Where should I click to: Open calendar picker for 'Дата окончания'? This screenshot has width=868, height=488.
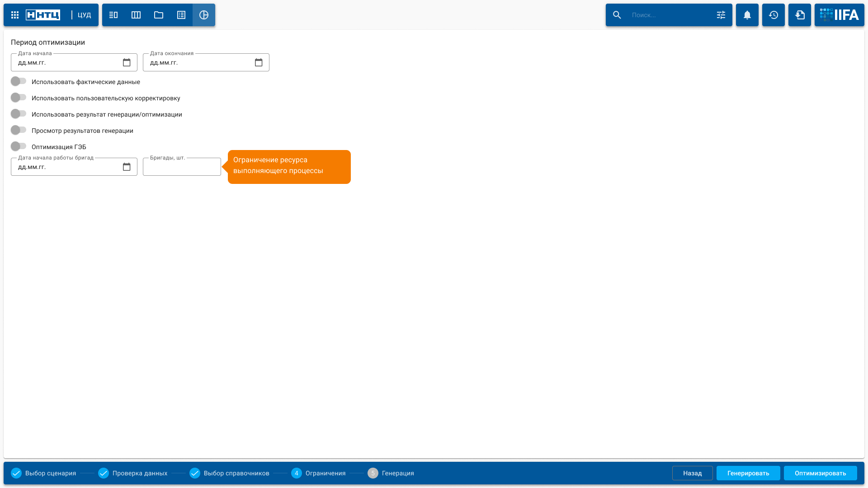tap(259, 62)
